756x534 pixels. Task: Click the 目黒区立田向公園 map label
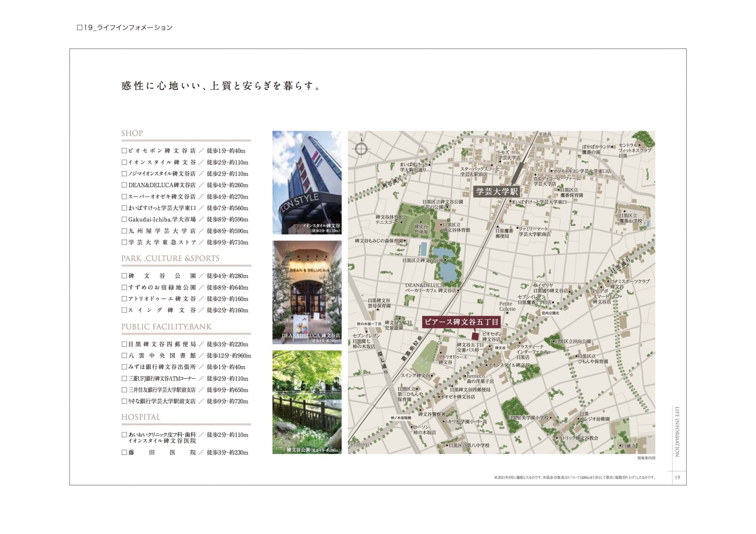pos(573,342)
